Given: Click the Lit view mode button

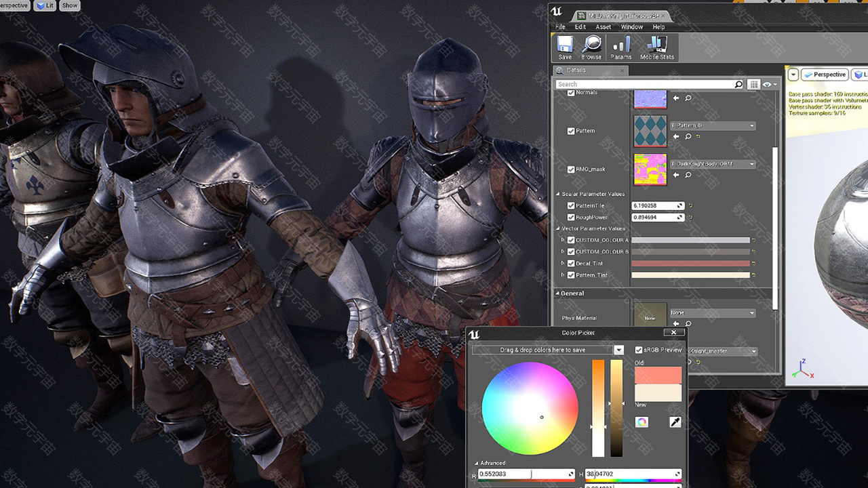Looking at the screenshot, I should [45, 5].
